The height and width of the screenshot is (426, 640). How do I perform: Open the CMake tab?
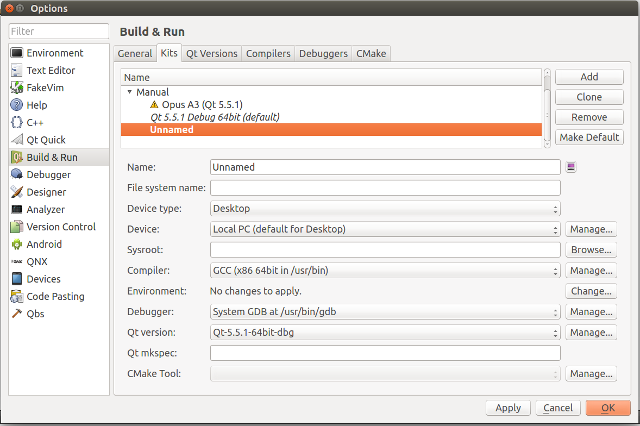click(371, 53)
